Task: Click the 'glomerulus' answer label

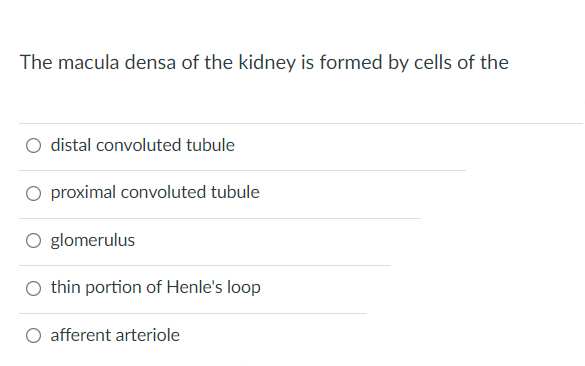Action: 93,240
